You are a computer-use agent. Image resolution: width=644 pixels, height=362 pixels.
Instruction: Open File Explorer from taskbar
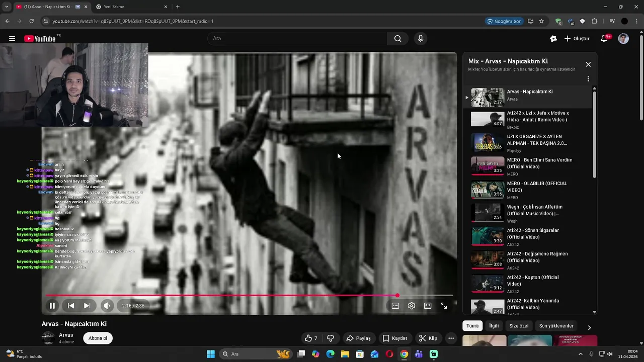click(345, 354)
